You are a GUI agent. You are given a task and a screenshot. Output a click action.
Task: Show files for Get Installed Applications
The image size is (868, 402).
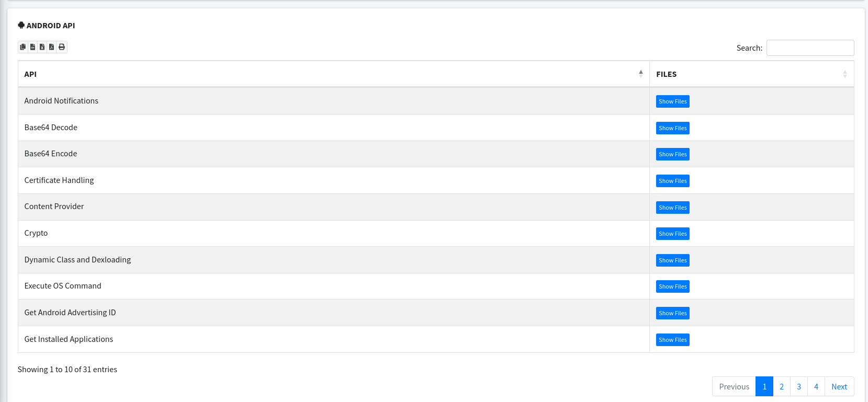coord(672,340)
